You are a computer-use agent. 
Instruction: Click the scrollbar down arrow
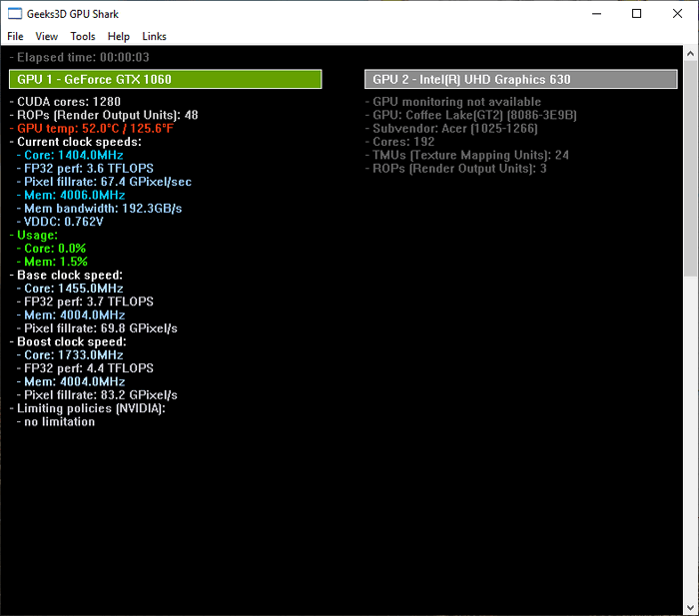coord(691,607)
